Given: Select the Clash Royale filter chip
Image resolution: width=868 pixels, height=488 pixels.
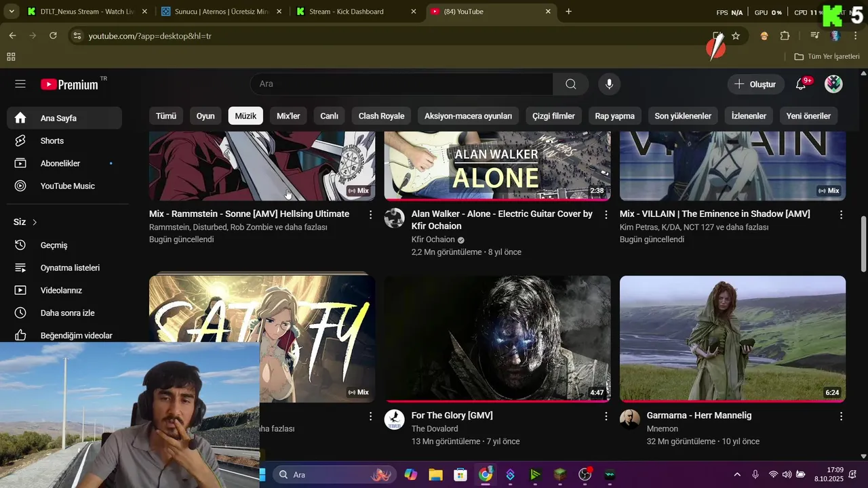Looking at the screenshot, I should coord(381,116).
